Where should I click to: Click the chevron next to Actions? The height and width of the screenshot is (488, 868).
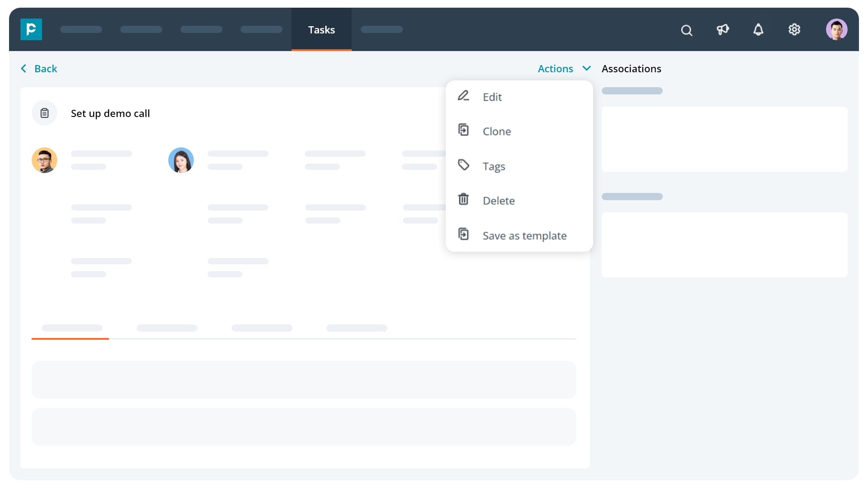[x=586, y=68]
